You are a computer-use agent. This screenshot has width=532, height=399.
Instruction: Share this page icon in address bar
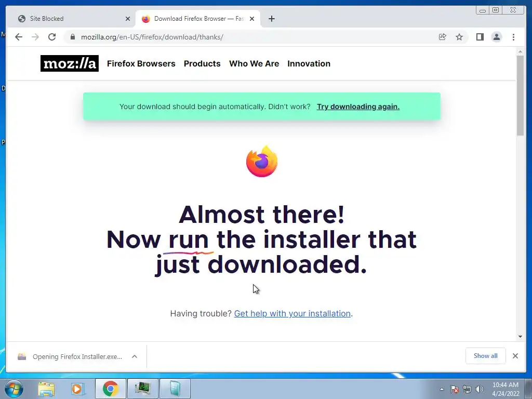click(443, 37)
